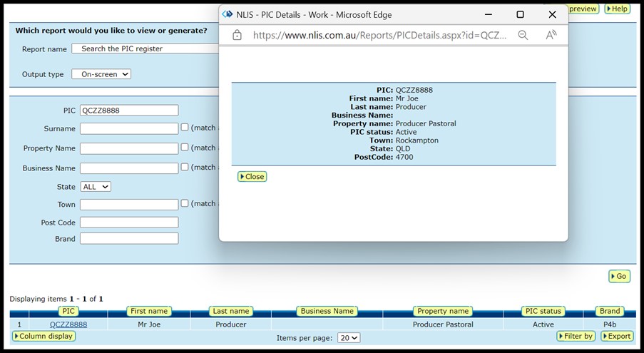Click the Read aloud icon in address bar
The image size is (644, 353).
point(551,35)
